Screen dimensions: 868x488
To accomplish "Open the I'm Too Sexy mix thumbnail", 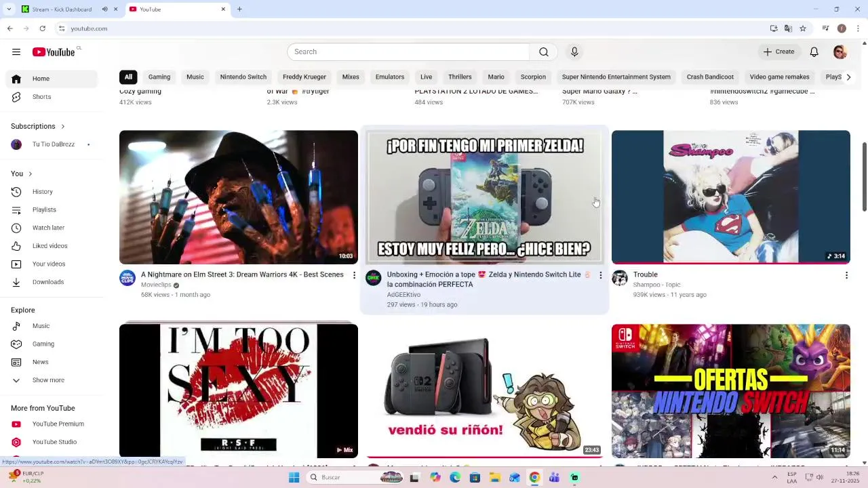I will [x=239, y=391].
